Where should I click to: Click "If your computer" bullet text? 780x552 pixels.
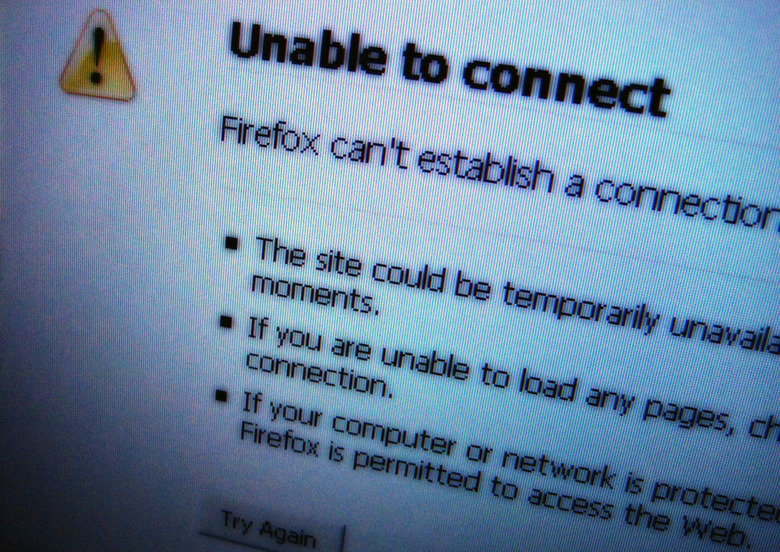point(348,423)
